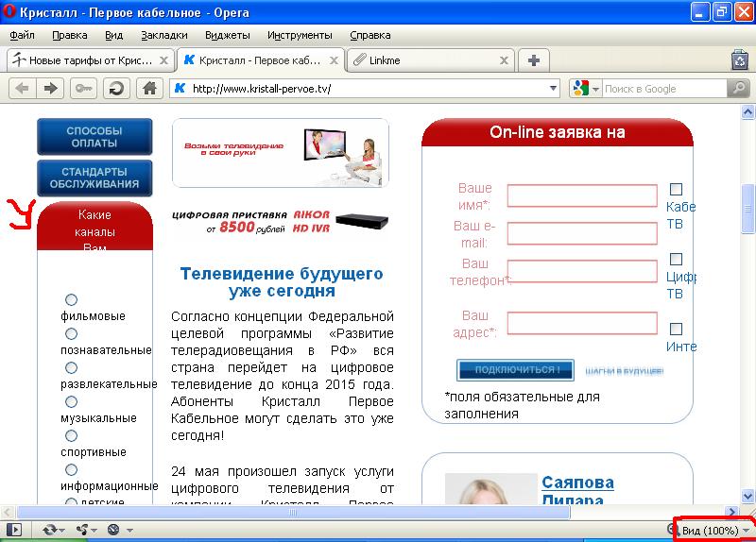Viewport: 756px width, 542px height.
Task: Open the Инструменты menu
Action: tap(300, 35)
